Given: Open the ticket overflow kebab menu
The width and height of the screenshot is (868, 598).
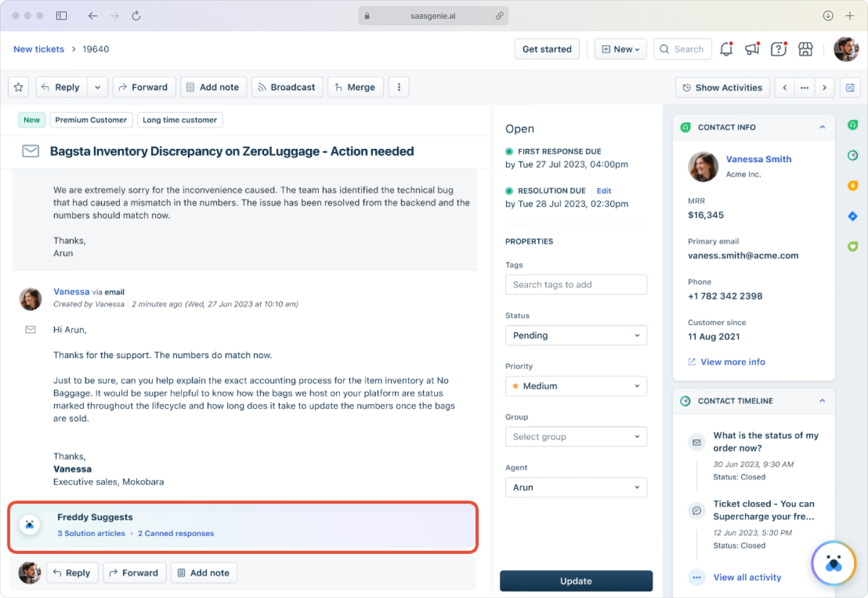Looking at the screenshot, I should 398,87.
